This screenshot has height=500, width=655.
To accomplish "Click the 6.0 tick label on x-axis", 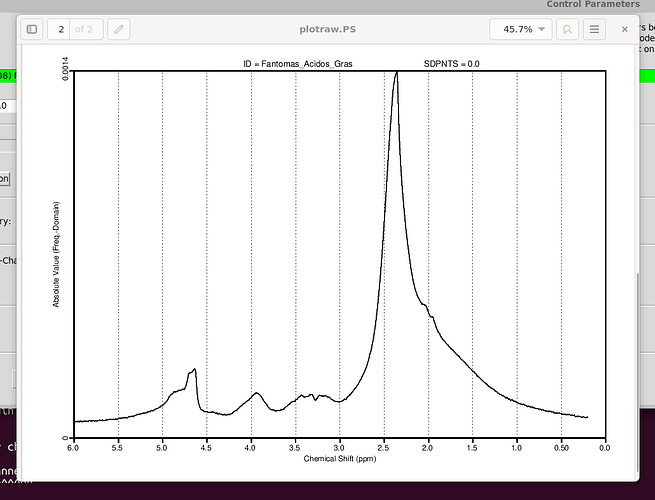I will click(x=73, y=448).
